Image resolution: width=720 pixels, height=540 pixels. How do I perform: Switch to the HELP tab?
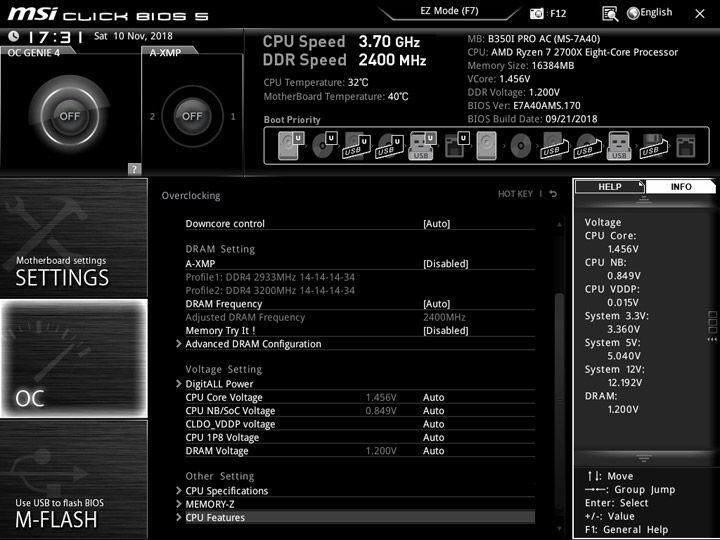click(609, 186)
